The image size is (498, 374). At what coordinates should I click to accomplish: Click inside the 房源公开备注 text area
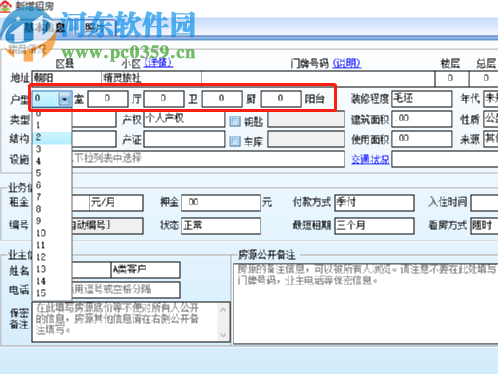(x=366, y=303)
